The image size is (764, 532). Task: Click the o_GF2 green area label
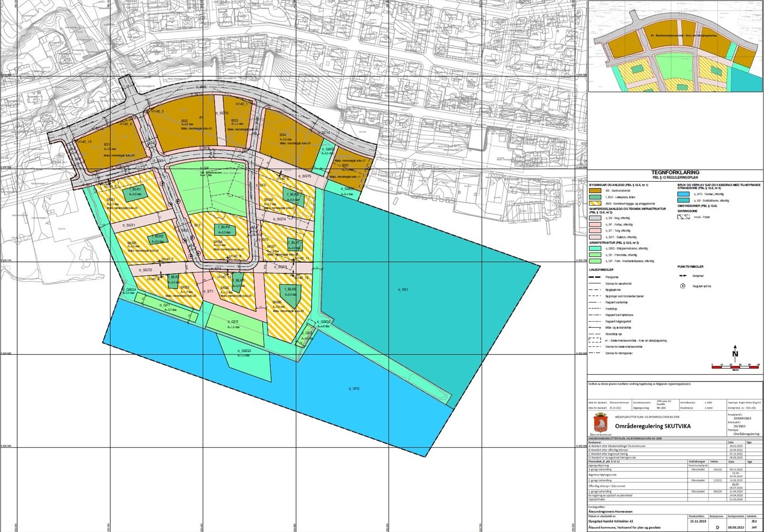click(233, 322)
